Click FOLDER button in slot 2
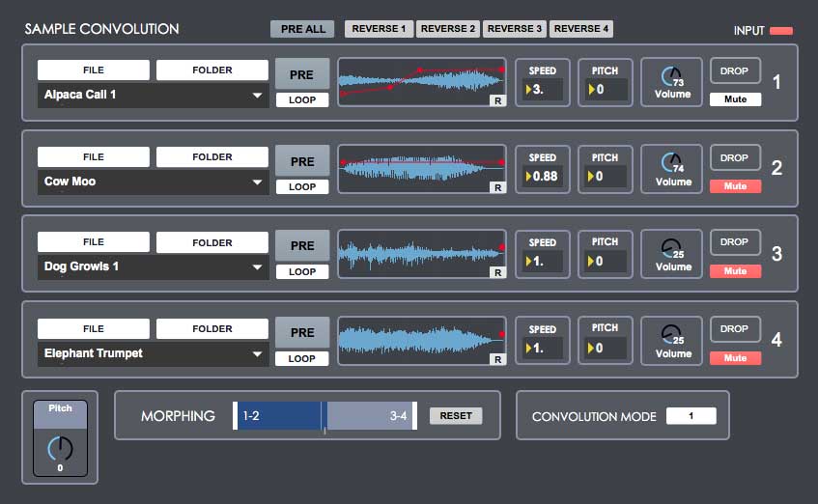 pos(212,157)
